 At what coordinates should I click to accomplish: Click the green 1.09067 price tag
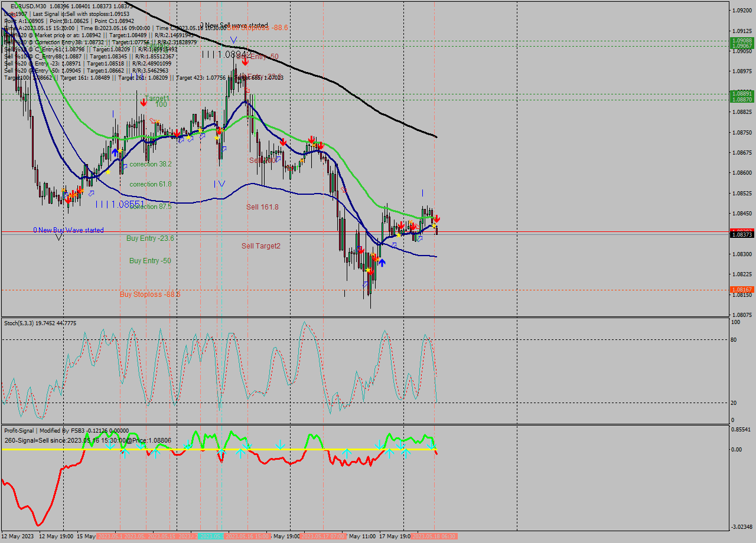click(741, 46)
